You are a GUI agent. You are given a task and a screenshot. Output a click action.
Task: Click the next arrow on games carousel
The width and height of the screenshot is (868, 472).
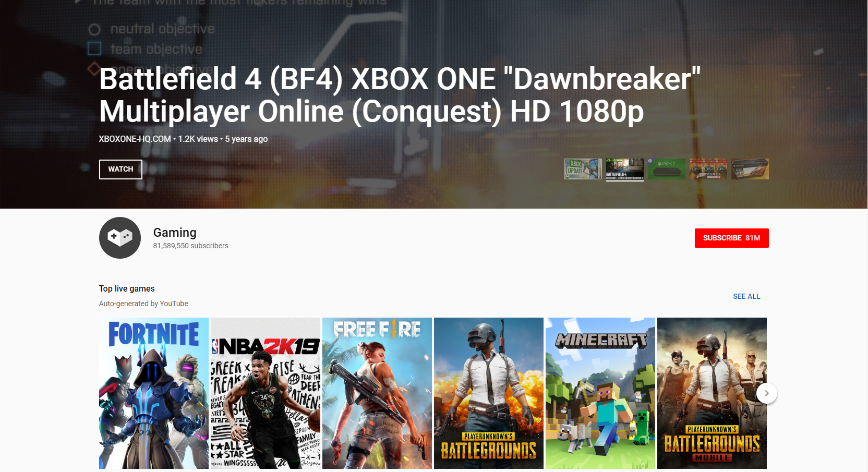pyautogui.click(x=766, y=393)
